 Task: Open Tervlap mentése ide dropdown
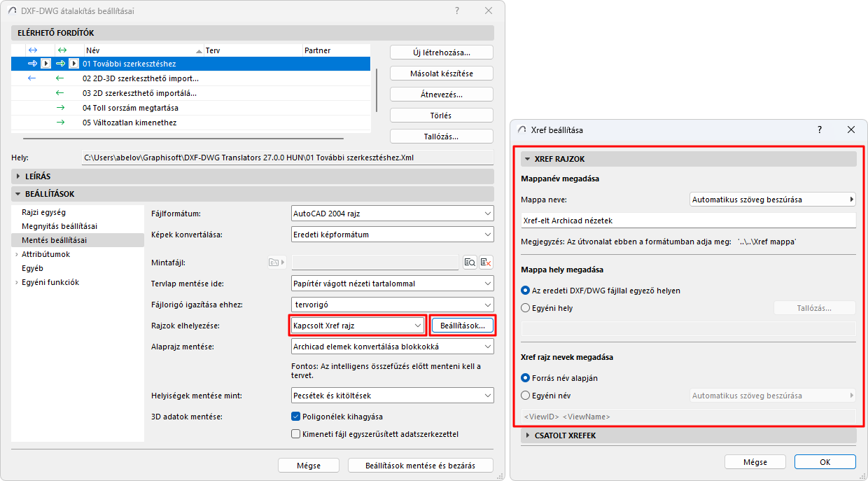click(393, 284)
